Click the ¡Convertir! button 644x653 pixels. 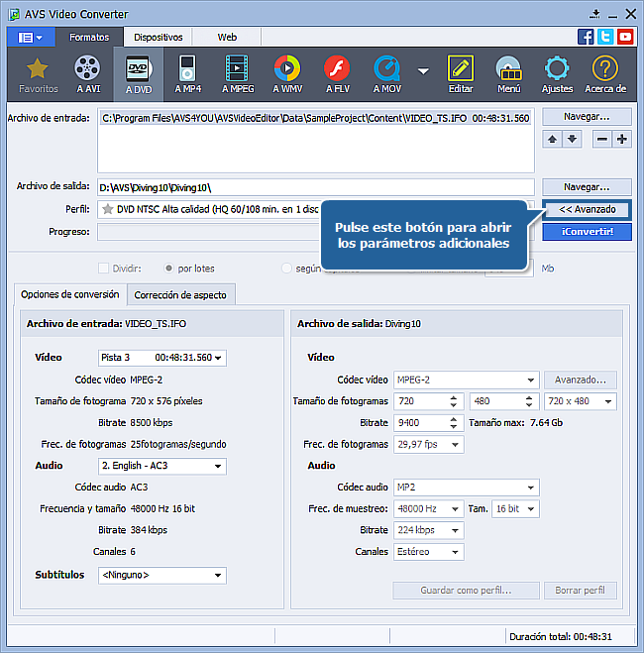tap(587, 231)
